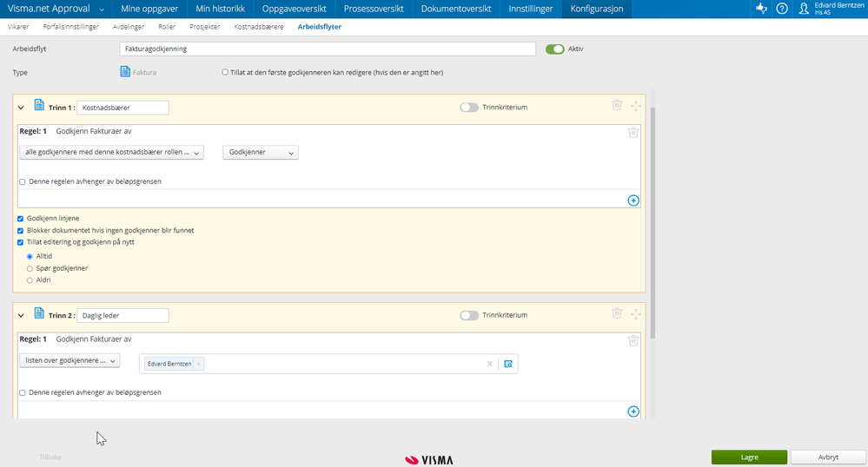This screenshot has width=868, height=467.
Task: Collapse the Trinn 1 section chevron
Action: 21,108
